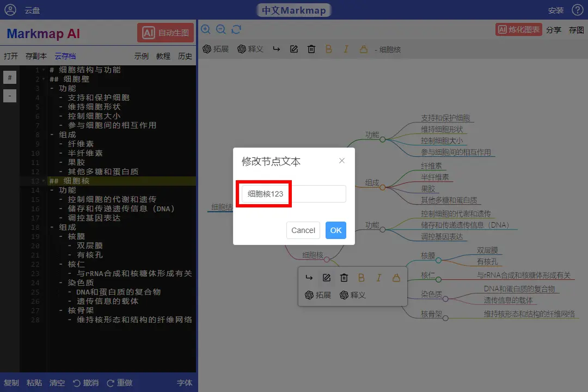The image size is (588, 392).
Task: Select 存副本 to save a copy
Action: pos(36,56)
